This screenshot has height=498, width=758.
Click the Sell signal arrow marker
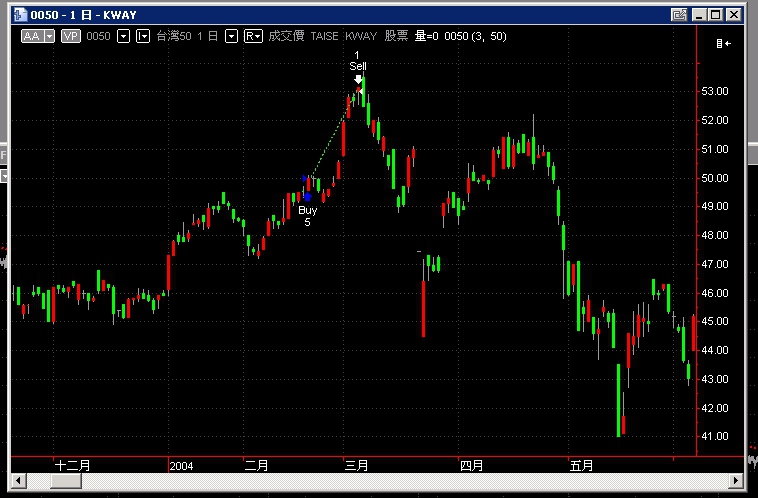[x=358, y=79]
